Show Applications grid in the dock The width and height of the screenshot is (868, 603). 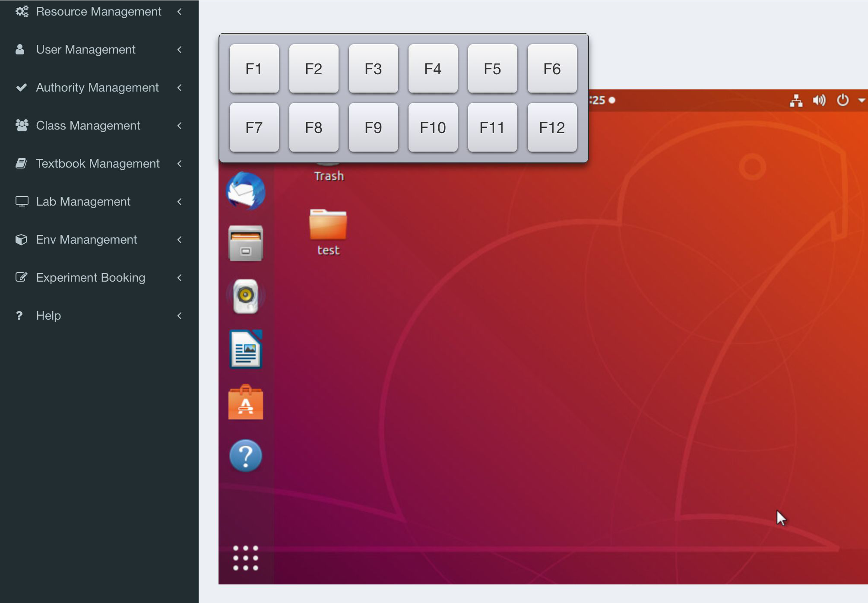[246, 558]
